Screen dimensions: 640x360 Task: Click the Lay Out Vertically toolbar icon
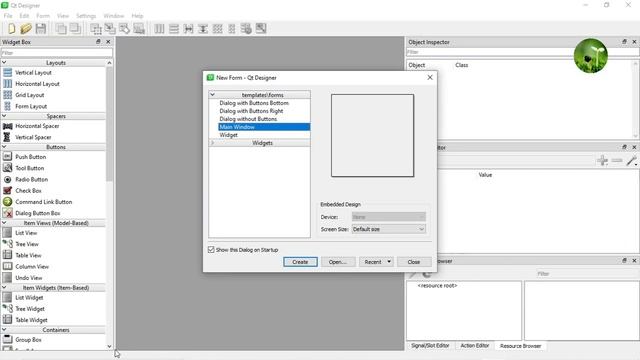point(174,29)
